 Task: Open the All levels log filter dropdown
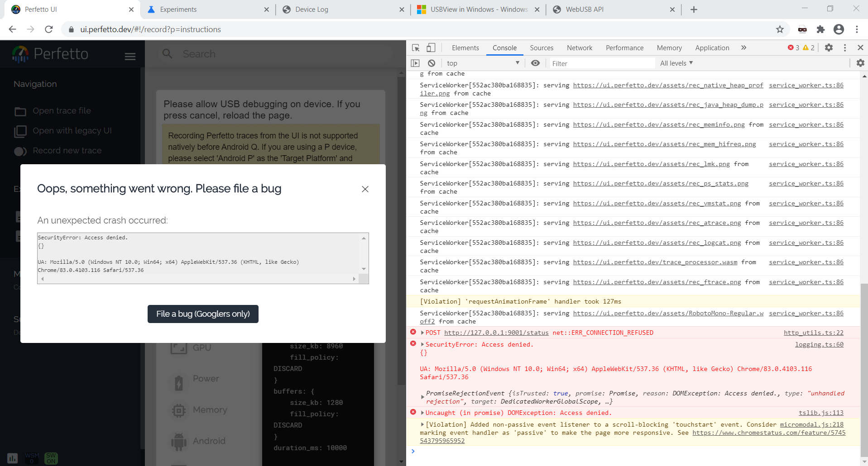[676, 63]
